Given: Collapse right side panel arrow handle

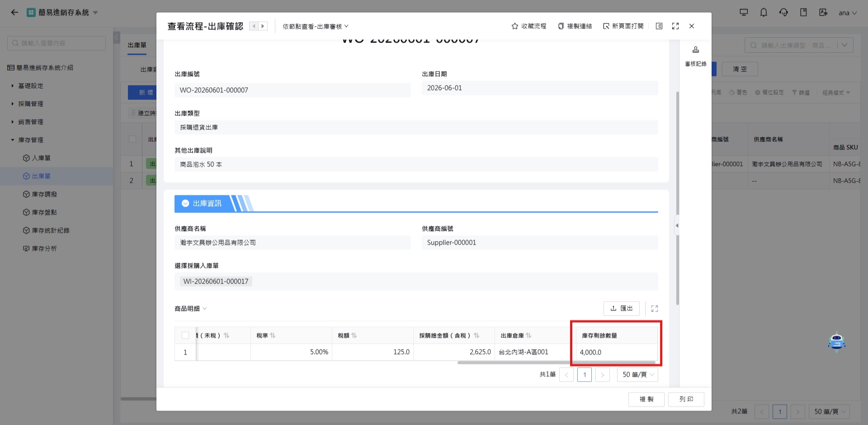Looking at the screenshot, I should point(677,225).
